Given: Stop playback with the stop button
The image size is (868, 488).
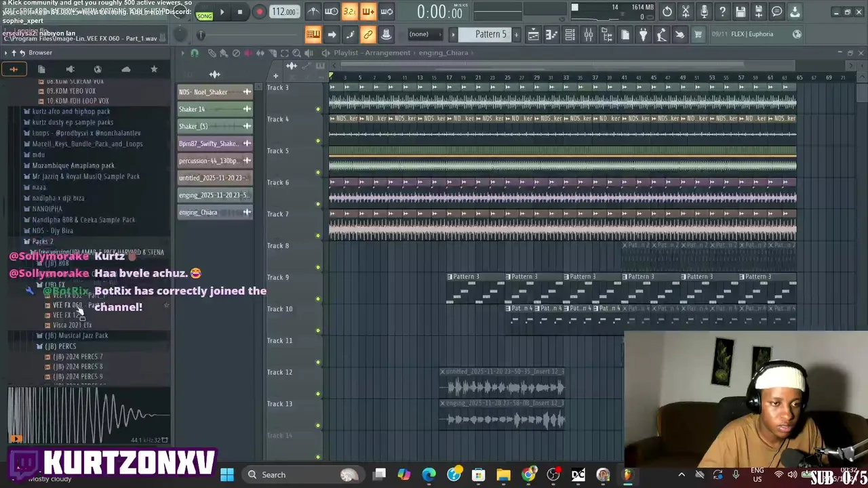Looking at the screenshot, I should pos(239,12).
